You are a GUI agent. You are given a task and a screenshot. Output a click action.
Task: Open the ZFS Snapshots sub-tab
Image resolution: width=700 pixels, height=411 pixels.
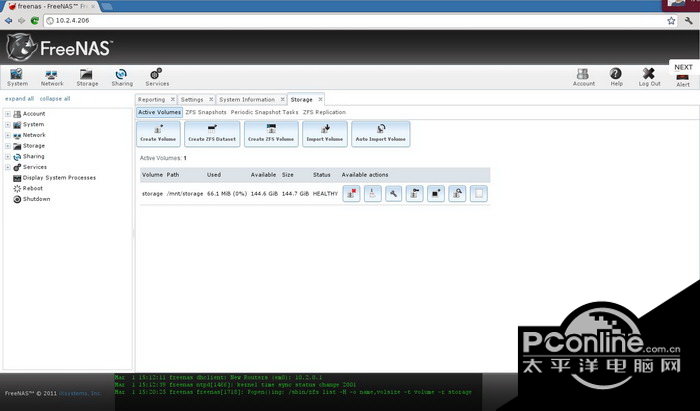pyautogui.click(x=206, y=112)
